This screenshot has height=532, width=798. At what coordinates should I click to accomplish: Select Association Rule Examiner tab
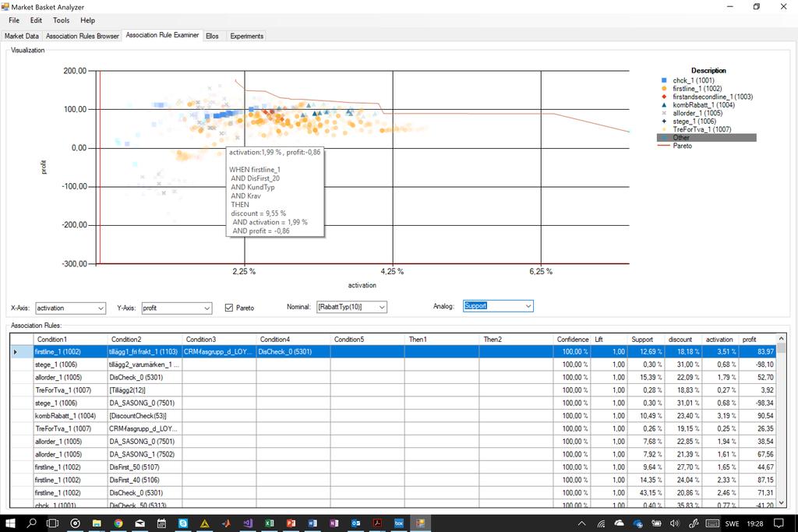(162, 35)
